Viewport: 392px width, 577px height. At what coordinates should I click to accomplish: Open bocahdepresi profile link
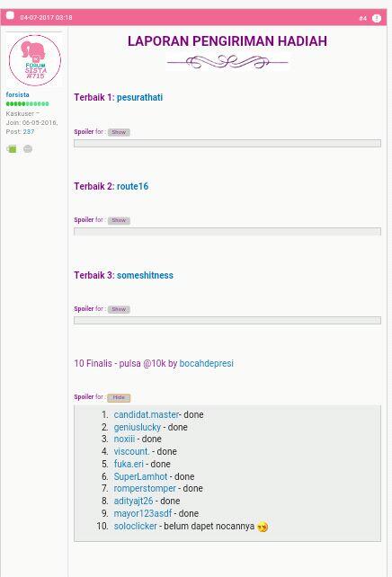(206, 364)
